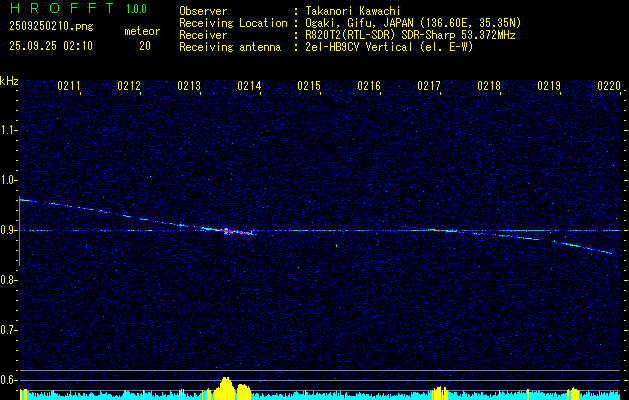
Task: Click the 1.0 kHz axis label
Action: 8,180
